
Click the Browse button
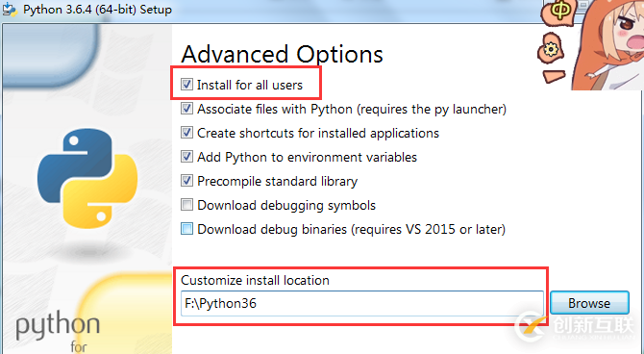tap(589, 303)
